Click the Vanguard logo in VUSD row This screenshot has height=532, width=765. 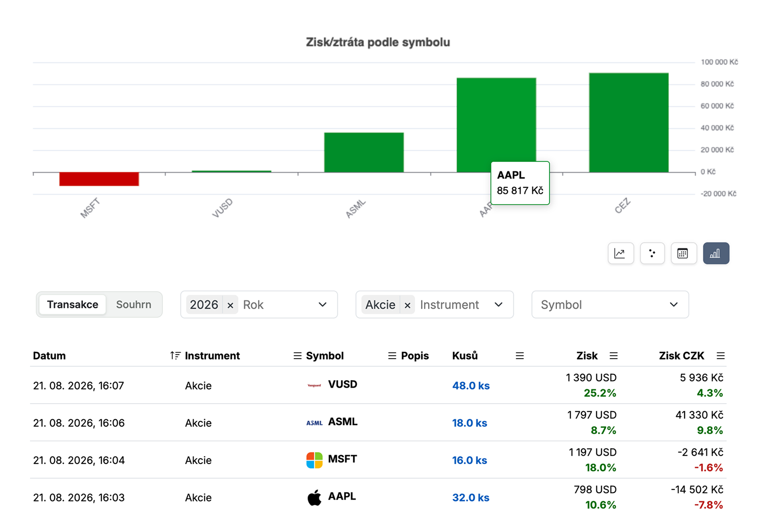point(314,385)
